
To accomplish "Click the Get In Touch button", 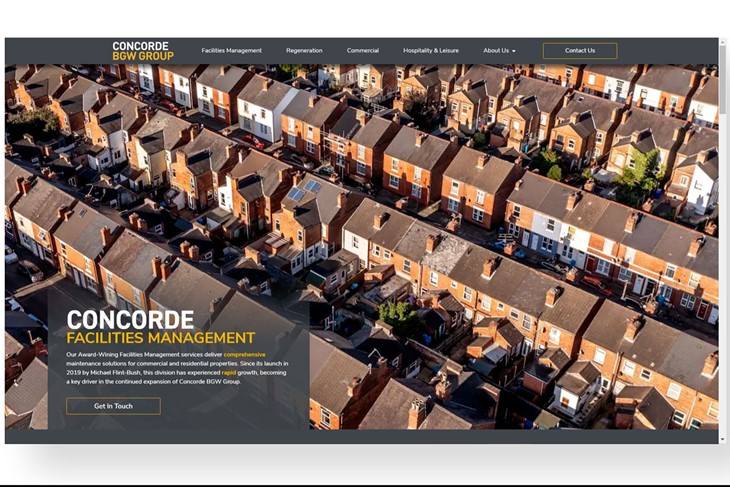I will (113, 406).
